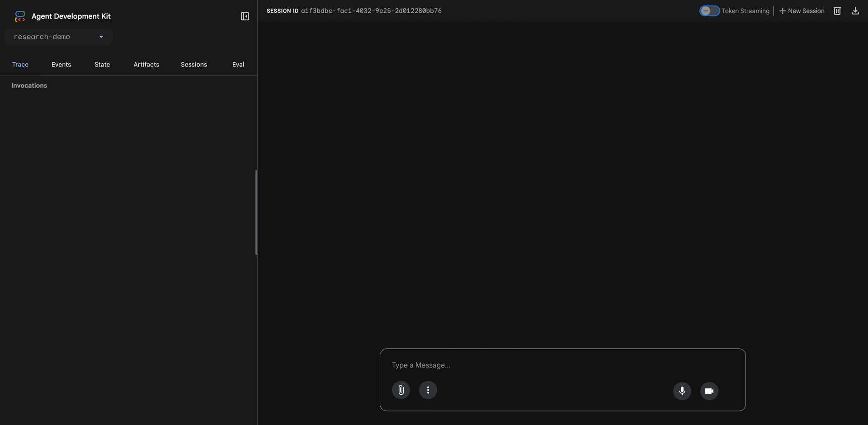Start a New Session
Screen dimensions: 868x425
(x=802, y=11)
